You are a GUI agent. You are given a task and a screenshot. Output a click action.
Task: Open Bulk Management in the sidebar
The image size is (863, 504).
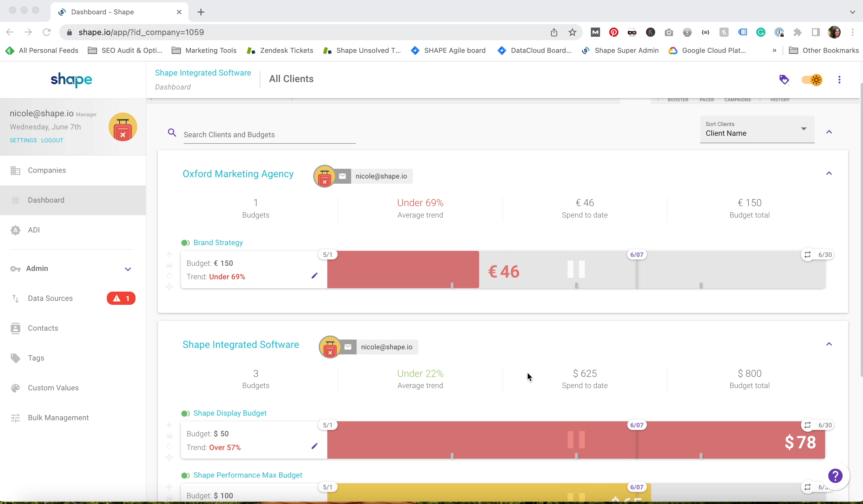(x=73, y=418)
